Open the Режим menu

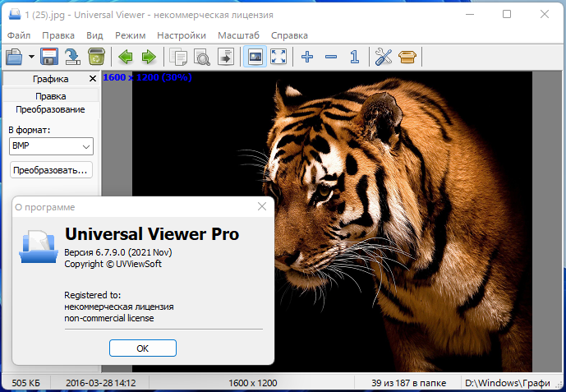click(x=131, y=35)
